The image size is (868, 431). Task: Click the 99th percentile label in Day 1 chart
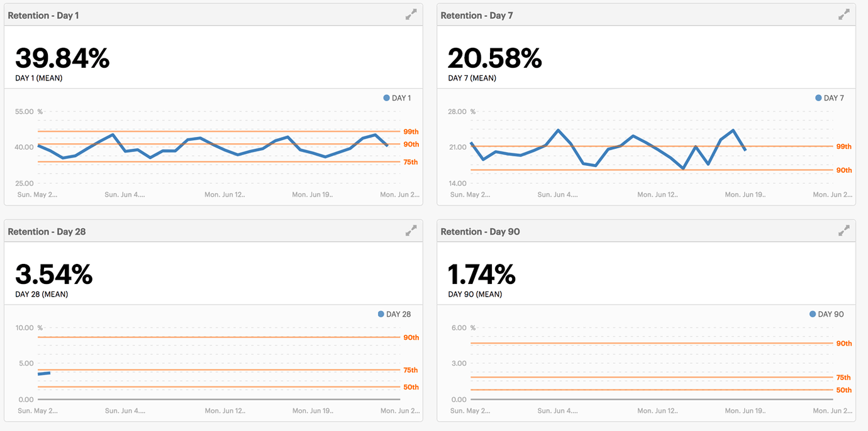[x=411, y=132]
